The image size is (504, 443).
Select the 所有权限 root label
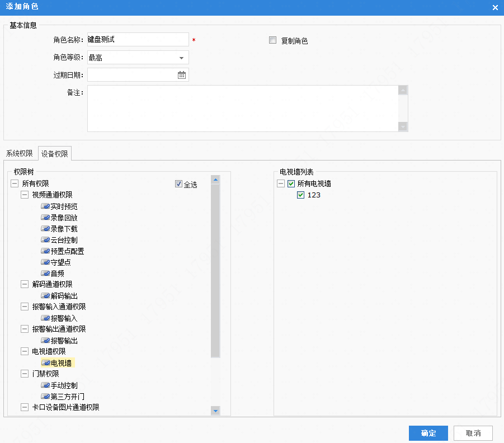tap(35, 183)
